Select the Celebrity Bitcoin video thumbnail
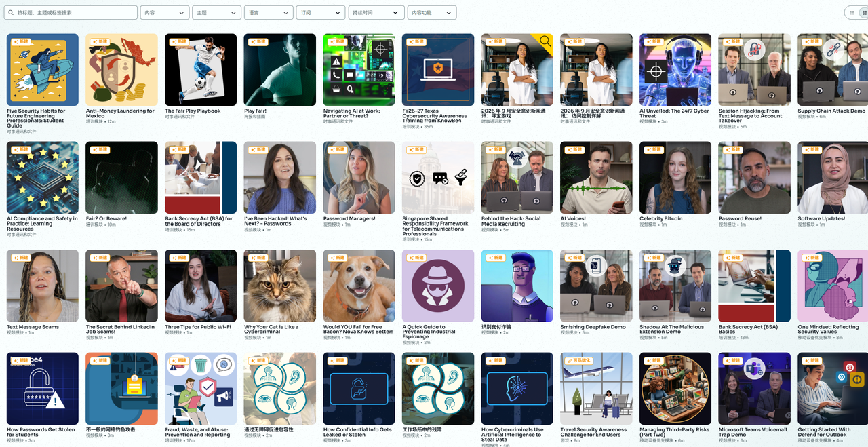 coord(675,178)
